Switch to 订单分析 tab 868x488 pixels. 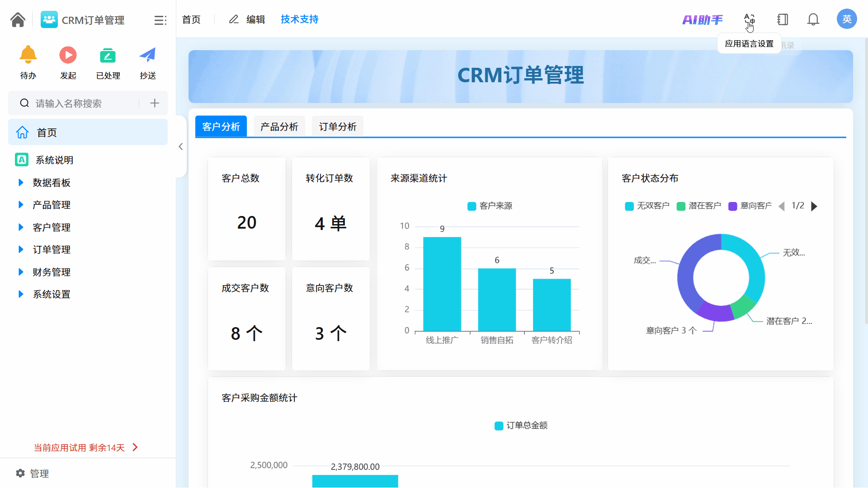[338, 127]
